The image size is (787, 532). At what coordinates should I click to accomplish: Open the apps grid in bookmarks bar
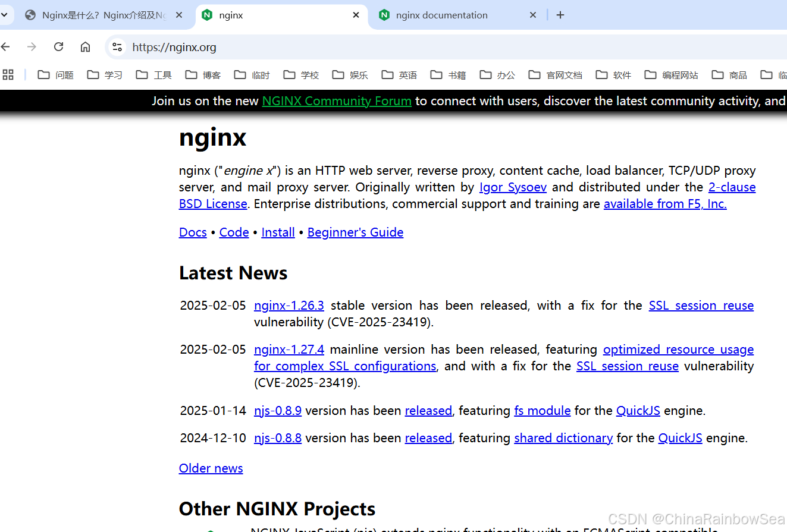[x=8, y=74]
